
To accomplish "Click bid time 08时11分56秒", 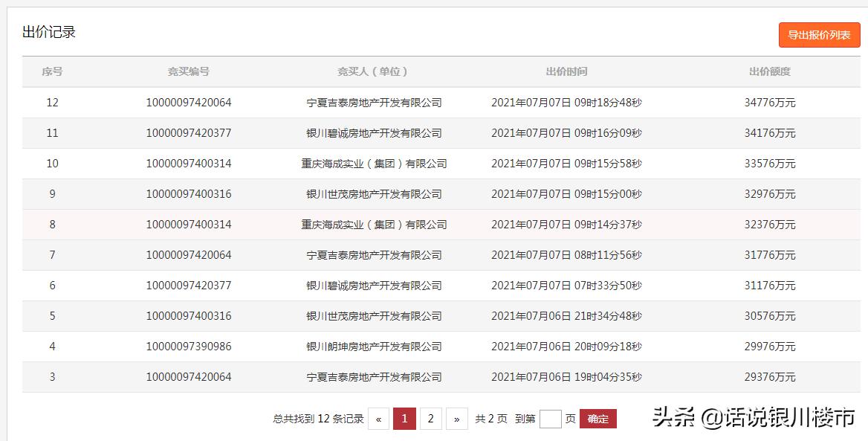I will click(608, 255).
